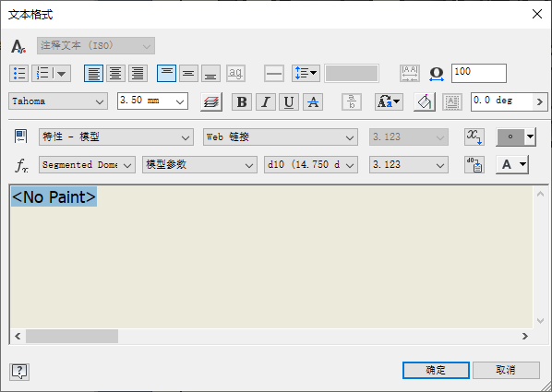Toggle top vertical alignment
The image size is (552, 392).
click(x=166, y=73)
